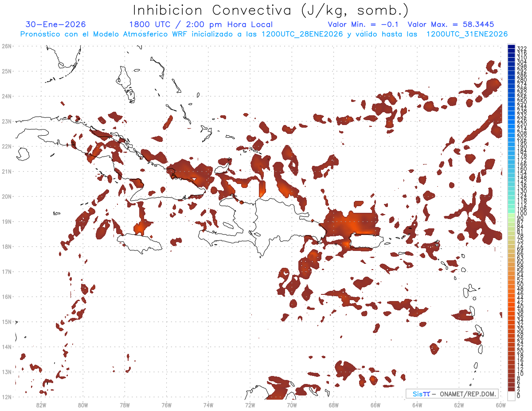Viewport: 532px width, 411px height.
Task: Click the 21N latitude label
Action: (x=7, y=171)
